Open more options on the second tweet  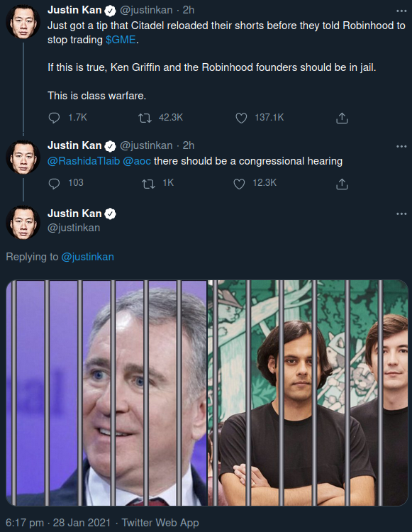point(401,146)
